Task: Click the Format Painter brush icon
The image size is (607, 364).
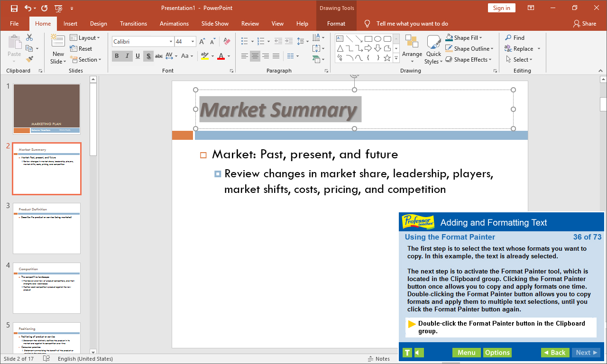Action: tap(29, 59)
